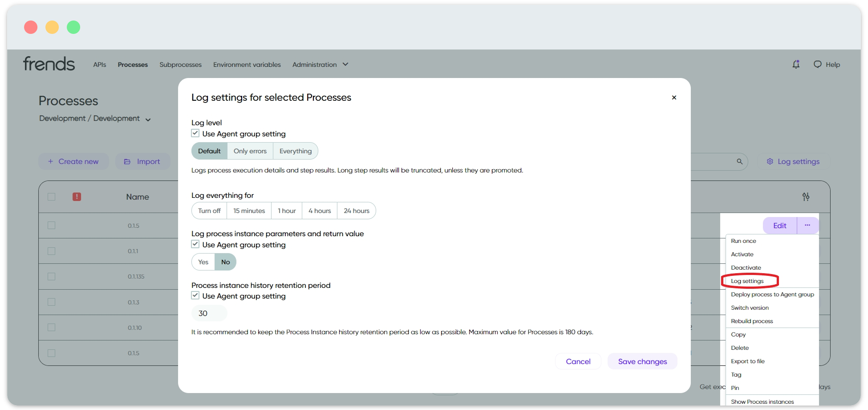Close the Log settings dialog with X
The image size is (868, 410).
coord(674,98)
